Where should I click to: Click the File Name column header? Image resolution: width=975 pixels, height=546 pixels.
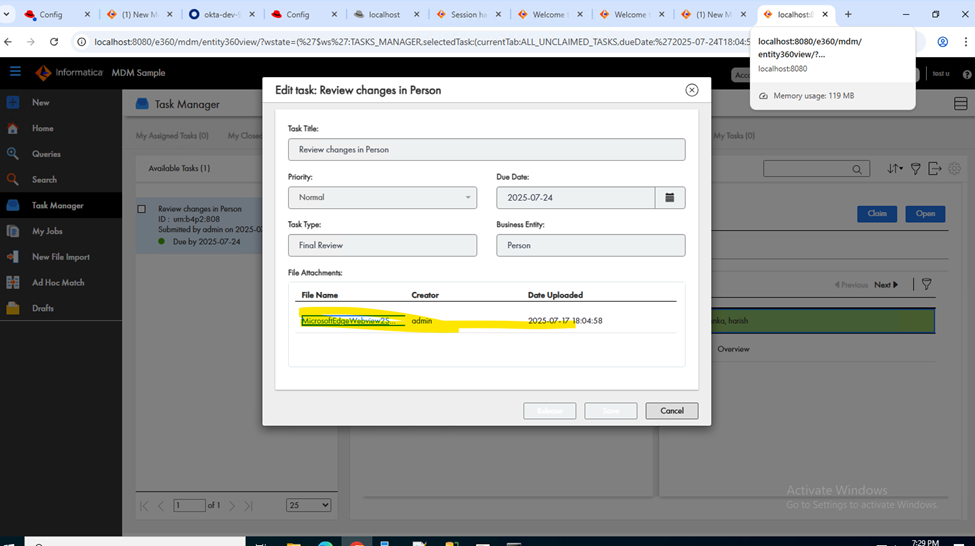[x=320, y=295]
